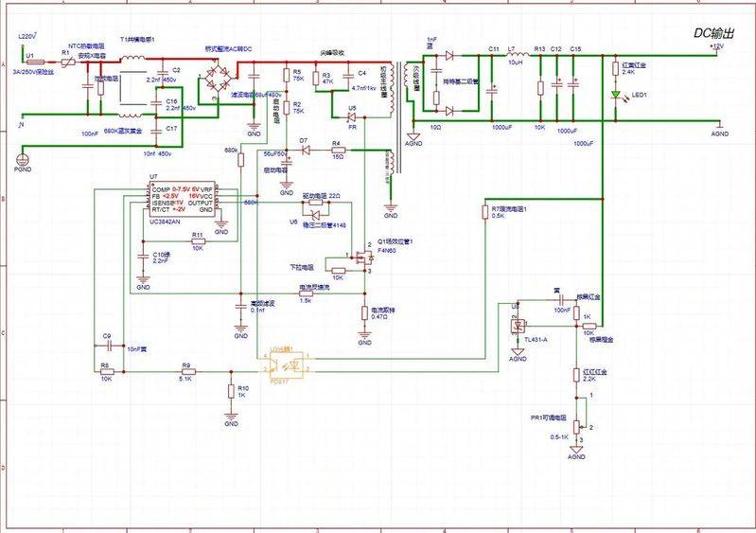This screenshot has width=756, height=533.
Task: Select the PGND earth ground symbol
Action: tap(22, 159)
